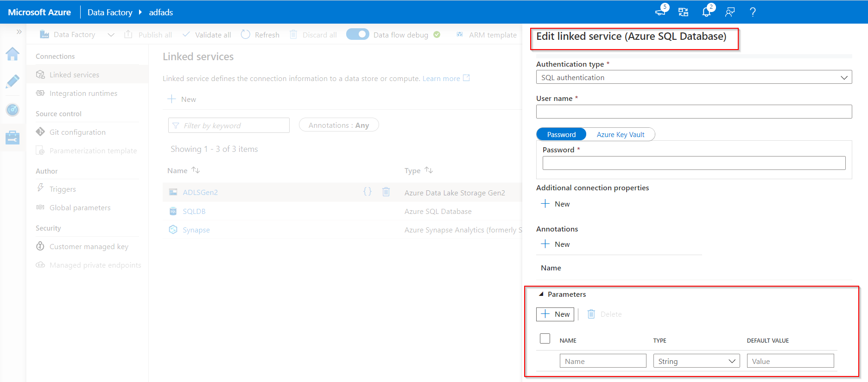Select the Azure Key Vault tab
Screen dimensions: 868x382
[x=621, y=134]
